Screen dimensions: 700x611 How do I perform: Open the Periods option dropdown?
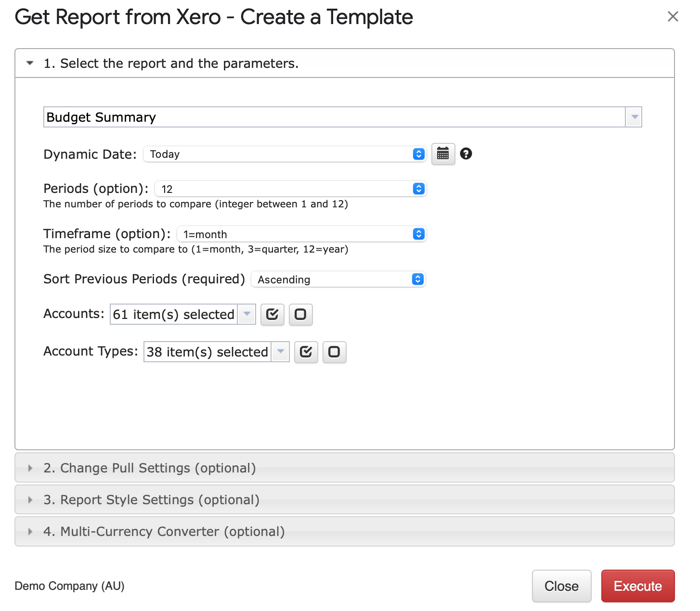click(291, 189)
